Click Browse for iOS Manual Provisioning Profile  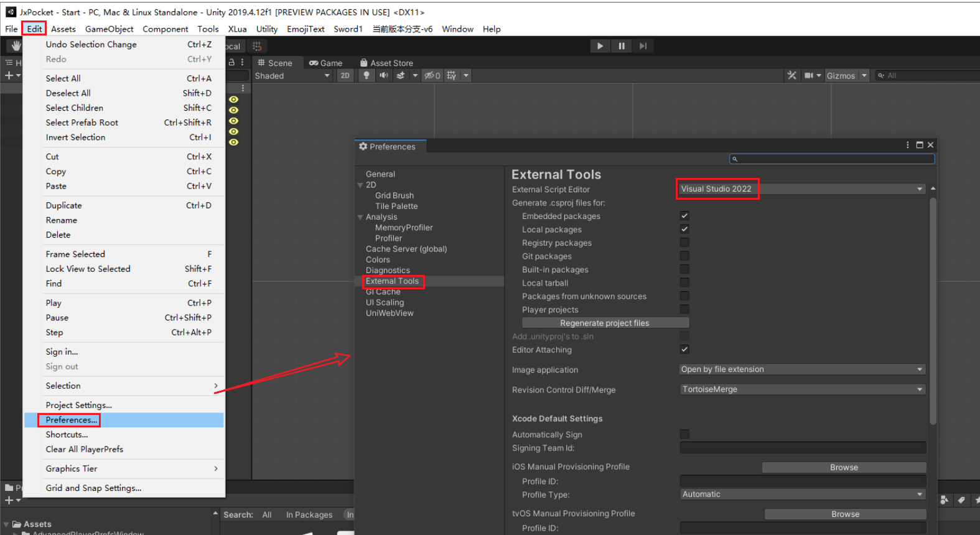pyautogui.click(x=844, y=467)
